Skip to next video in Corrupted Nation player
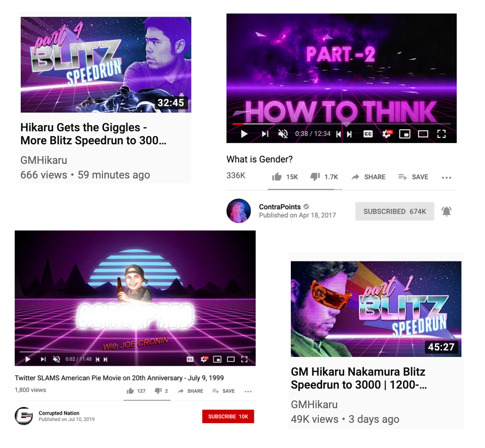The height and width of the screenshot is (448, 485). pyautogui.click(x=43, y=359)
